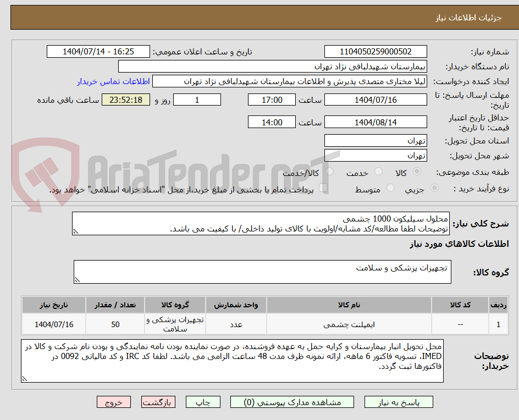
Task: Select the تهران province field
Action: point(376,140)
